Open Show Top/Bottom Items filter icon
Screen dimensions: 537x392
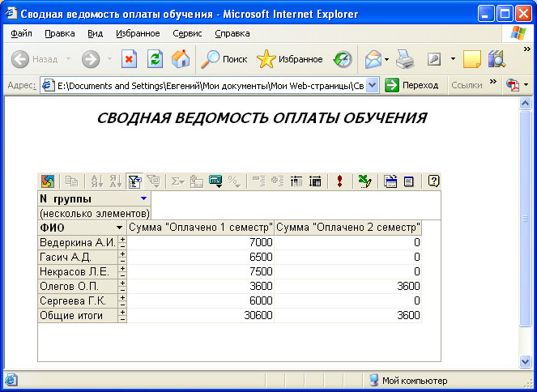pos(153,181)
